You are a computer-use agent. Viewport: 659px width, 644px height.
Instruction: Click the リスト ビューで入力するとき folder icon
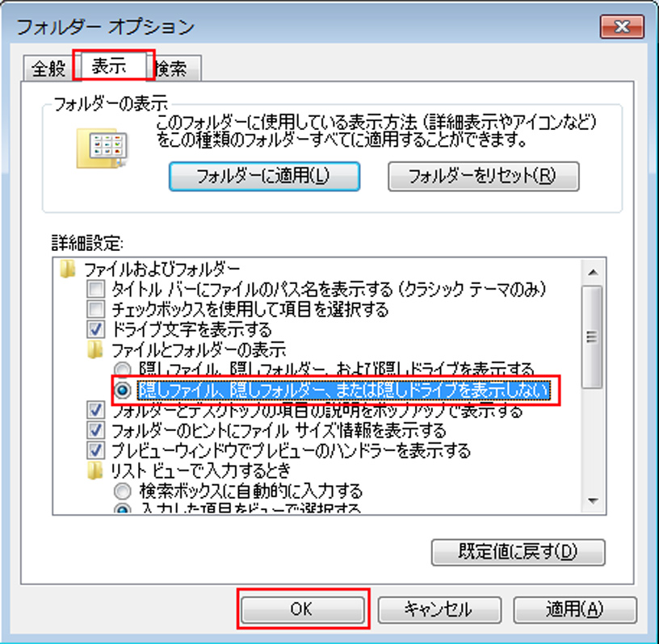point(95,470)
